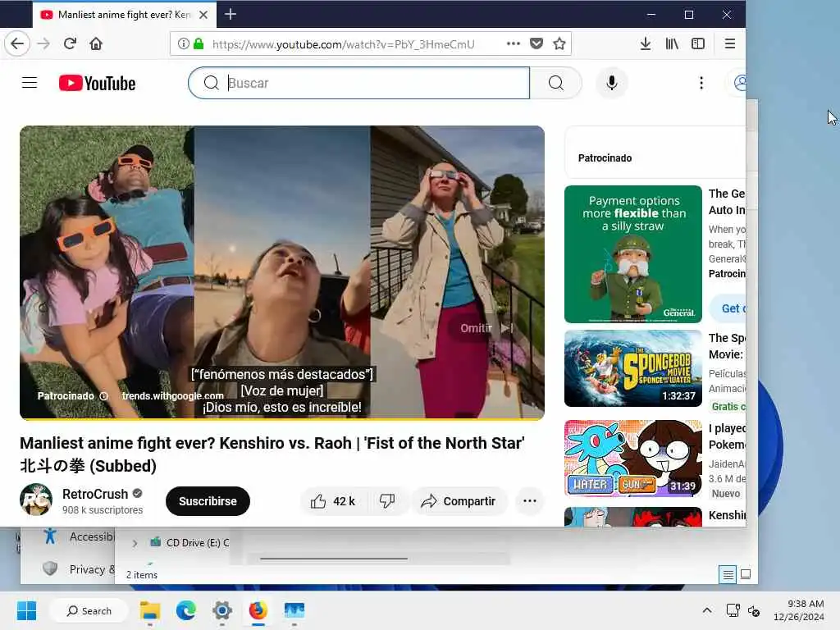Subscribe with the Suscribirse button
Screen dimensions: 840x630
208,501
